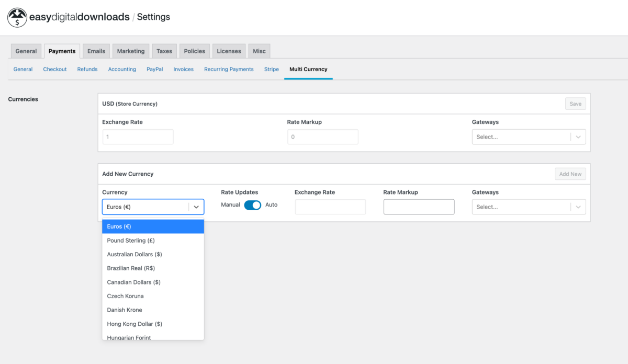Pick Danish Krone from currency list
The image size is (628, 364).
[x=125, y=310]
